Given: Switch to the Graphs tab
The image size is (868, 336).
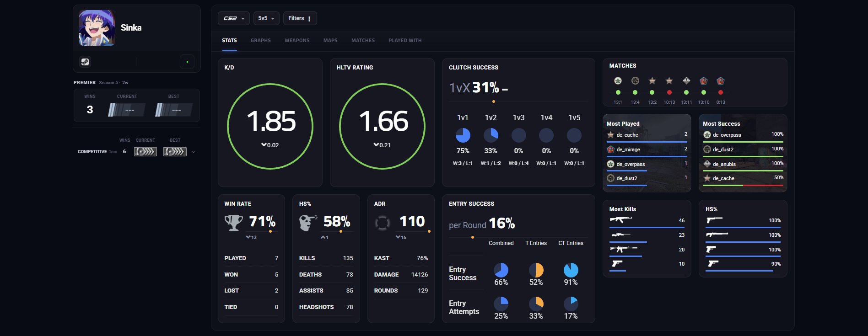Looking at the screenshot, I should [x=261, y=41].
